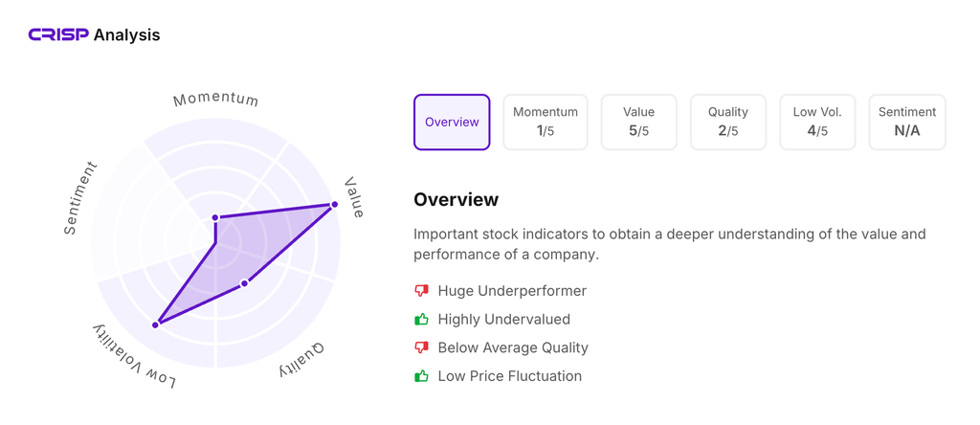Click the Sentiment axis label on chart
The image size is (980, 425).
(x=80, y=198)
